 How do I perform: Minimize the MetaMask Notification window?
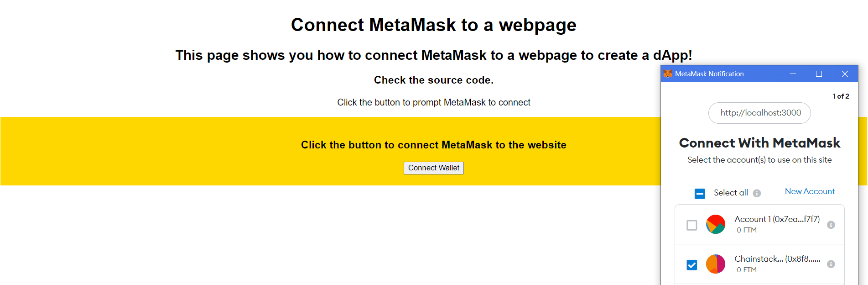[x=793, y=74]
